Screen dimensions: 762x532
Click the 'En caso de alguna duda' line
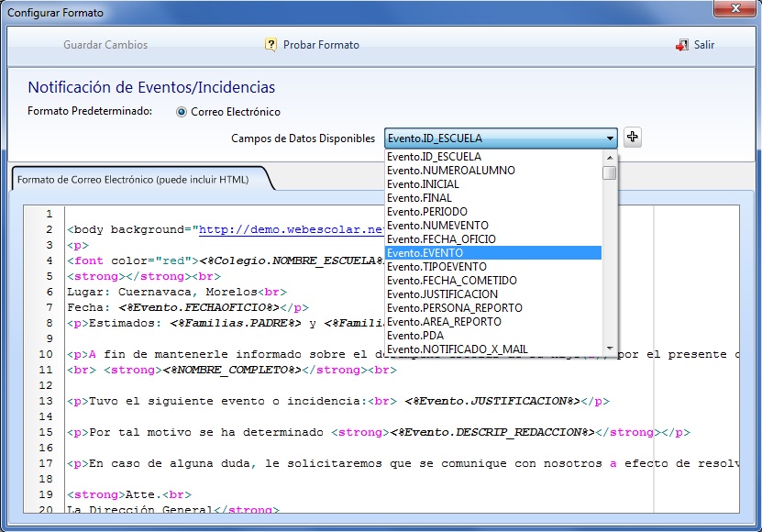(403, 463)
